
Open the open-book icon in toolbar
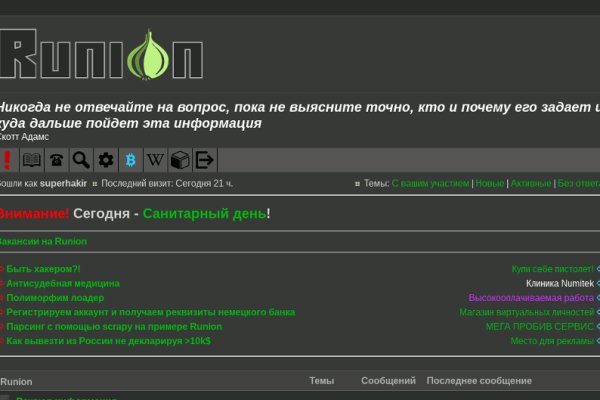(32, 160)
